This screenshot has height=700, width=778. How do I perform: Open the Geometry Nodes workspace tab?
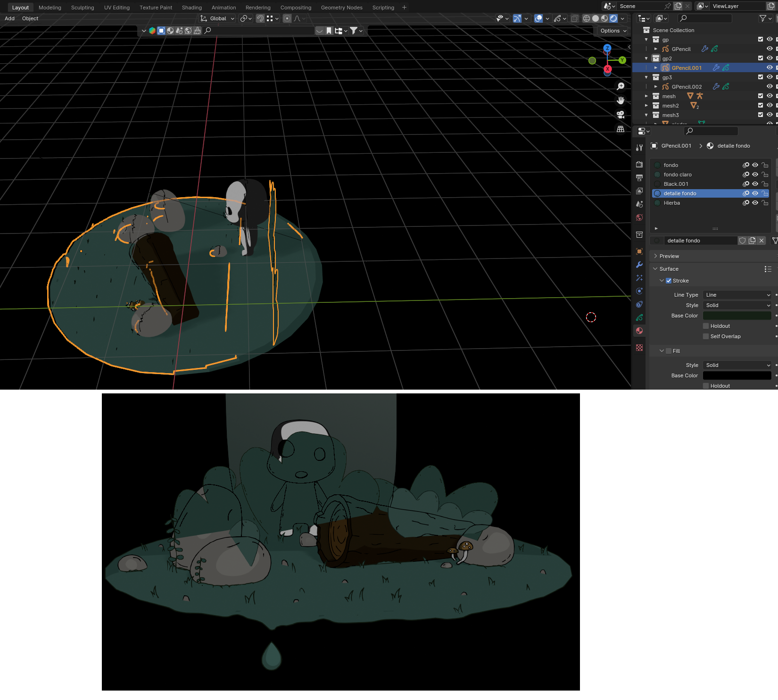[342, 8]
